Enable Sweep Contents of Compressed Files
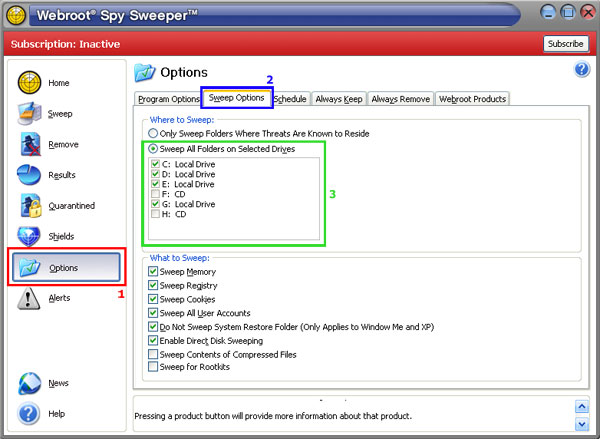 point(153,354)
